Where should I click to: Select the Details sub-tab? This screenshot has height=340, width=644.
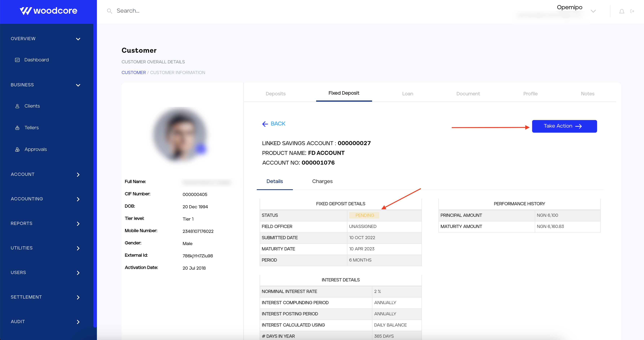point(274,181)
